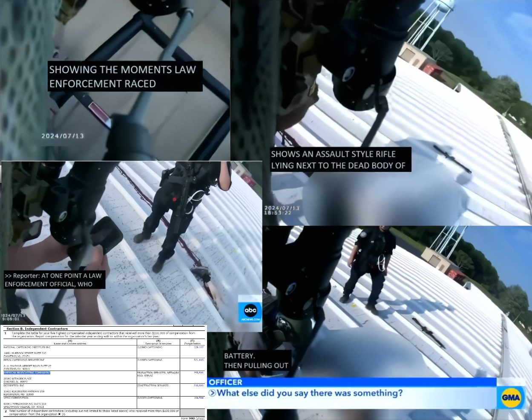Click the blue OFFICER banner label
Image resolution: width=532 pixels, height=420 pixels.
point(225,382)
